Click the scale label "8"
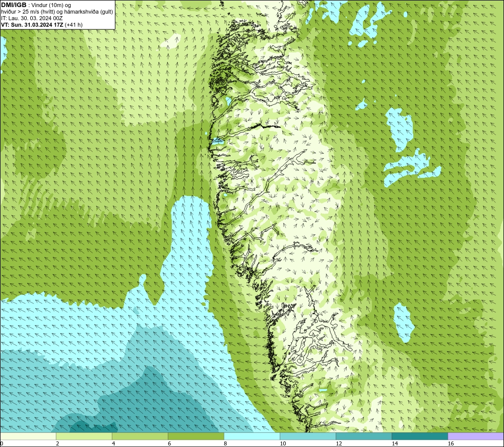Image resolution: width=504 pixels, height=447 pixels. 225,444
